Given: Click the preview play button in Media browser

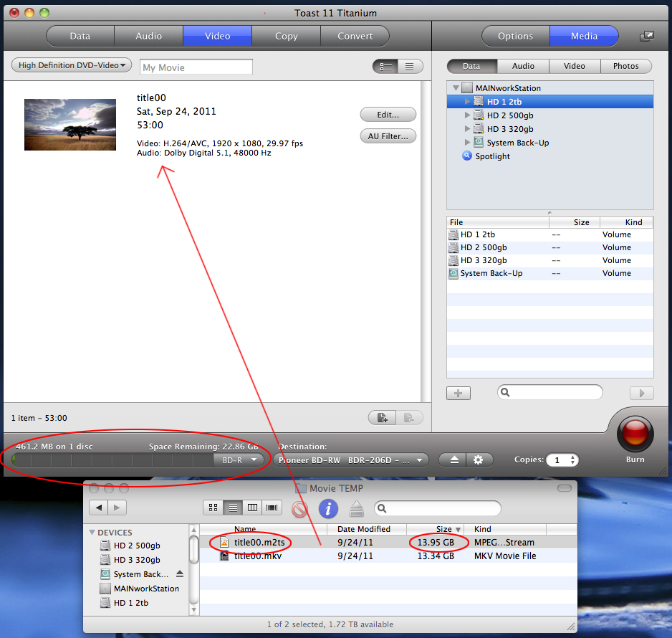Looking at the screenshot, I should click(x=641, y=393).
